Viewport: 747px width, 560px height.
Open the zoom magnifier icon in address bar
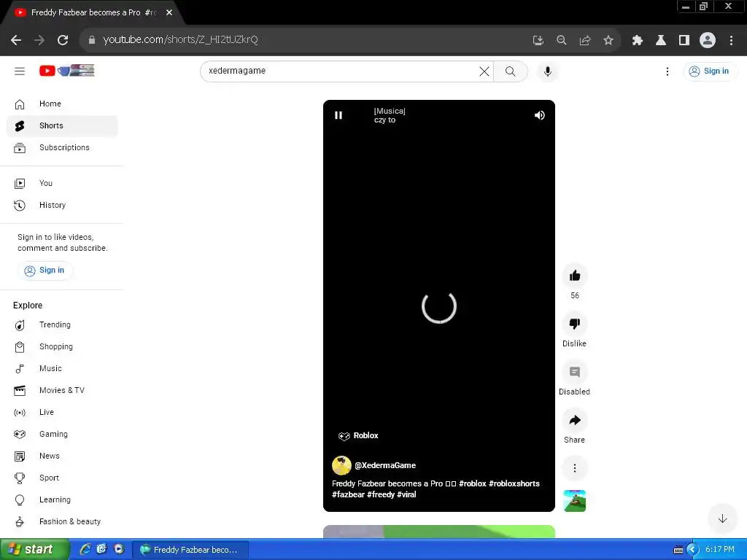pos(561,41)
